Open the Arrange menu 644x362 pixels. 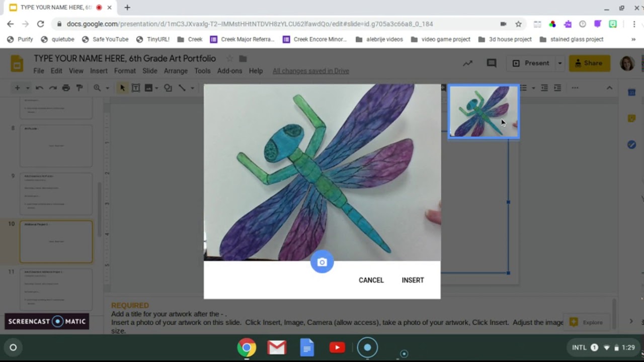coord(176,71)
